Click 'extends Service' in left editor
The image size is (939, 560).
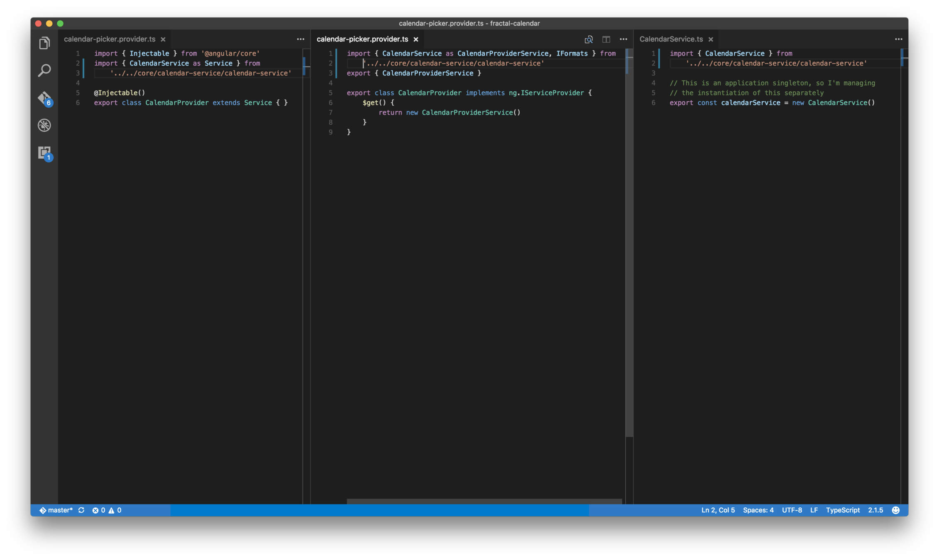[242, 102]
